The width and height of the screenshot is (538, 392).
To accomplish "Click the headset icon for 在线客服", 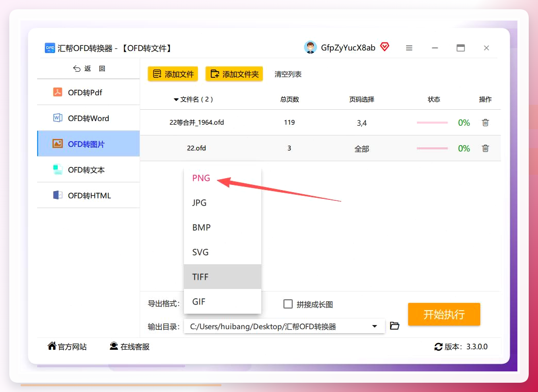I will (x=113, y=346).
